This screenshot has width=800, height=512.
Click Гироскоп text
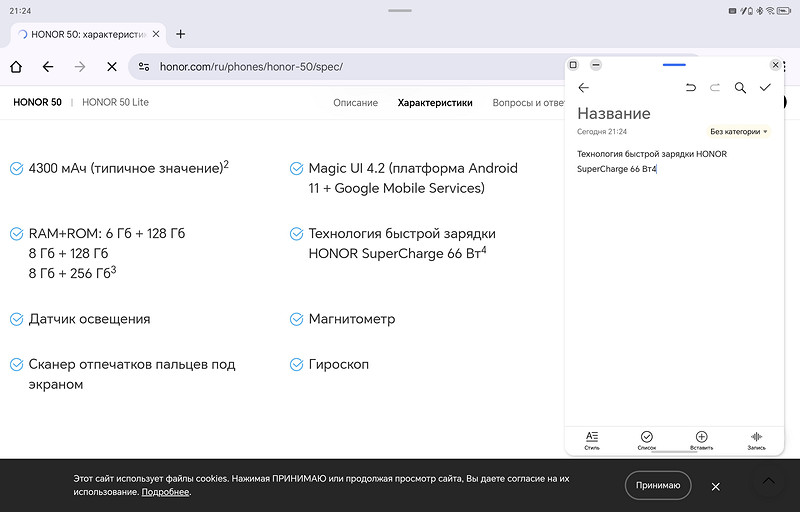coord(338,365)
